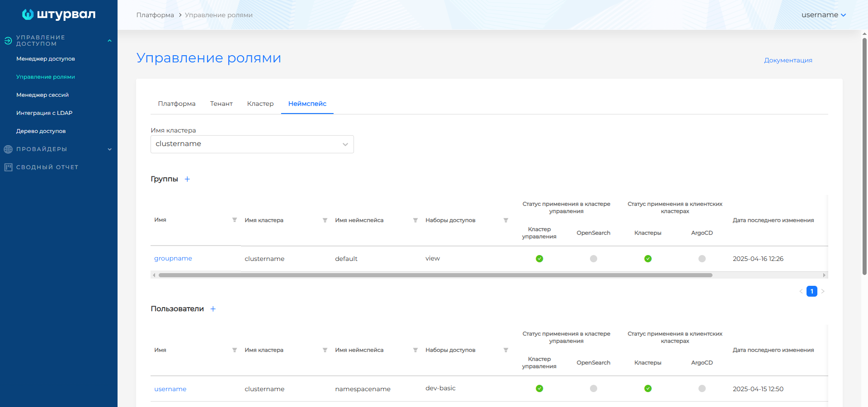The height and width of the screenshot is (407, 868).
Task: Open filter for Имя неймспейса in Пользователи table
Action: pyautogui.click(x=415, y=350)
